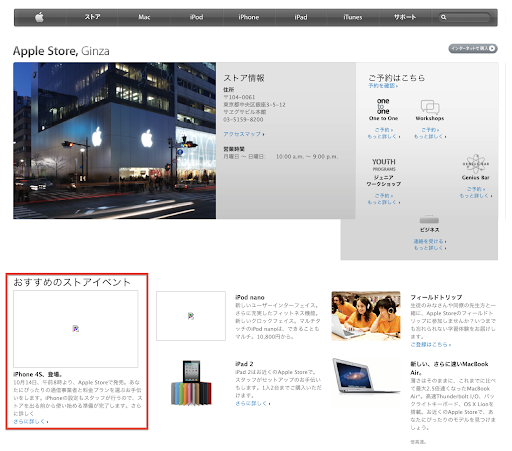This screenshot has width=512, height=451.
Task: Click the broken image above iPhone 4S
Action: 76,329
